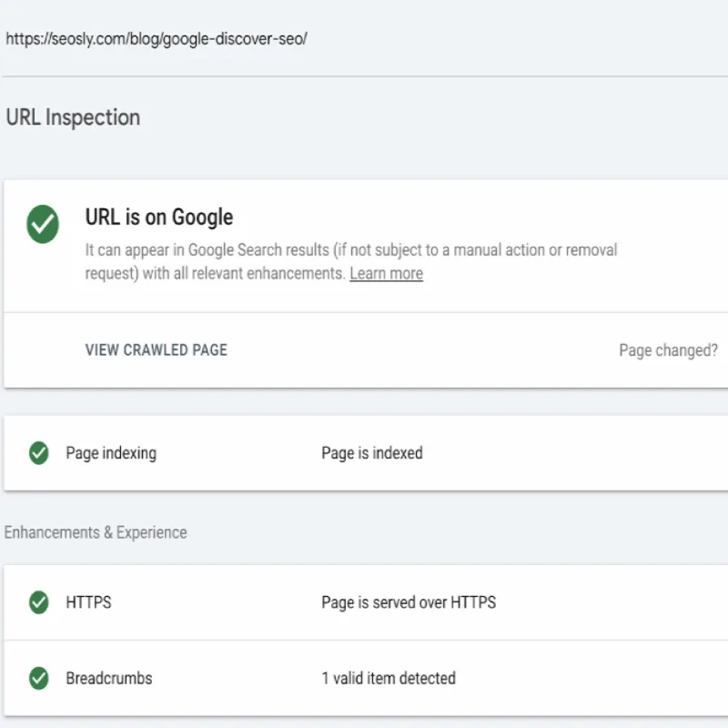Screen dimensions: 728x728
Task: Click the green check icon next to HTTPS
Action: [39, 602]
